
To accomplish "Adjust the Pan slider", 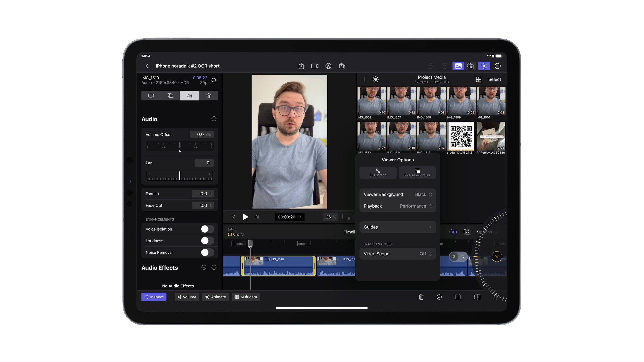I will click(x=180, y=176).
